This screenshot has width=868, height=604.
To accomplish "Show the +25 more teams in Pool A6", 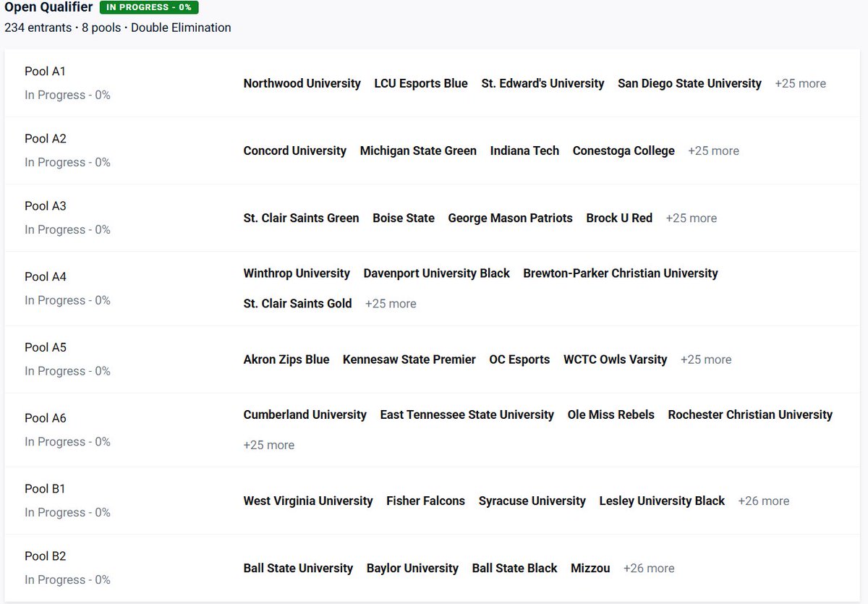I will [x=269, y=445].
